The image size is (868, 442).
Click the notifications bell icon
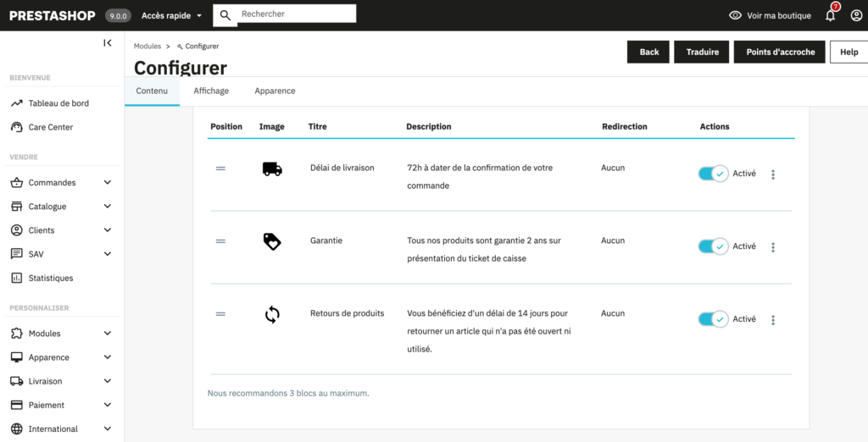pos(830,15)
